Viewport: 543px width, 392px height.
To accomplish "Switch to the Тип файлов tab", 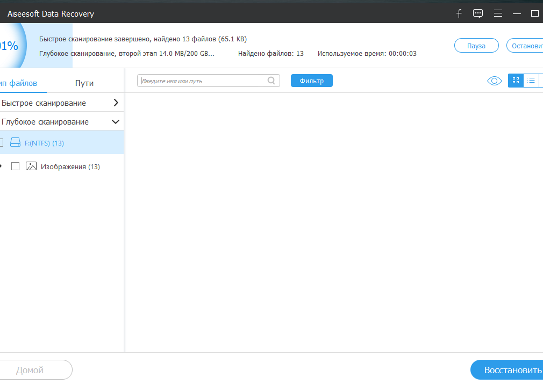I will pos(19,83).
